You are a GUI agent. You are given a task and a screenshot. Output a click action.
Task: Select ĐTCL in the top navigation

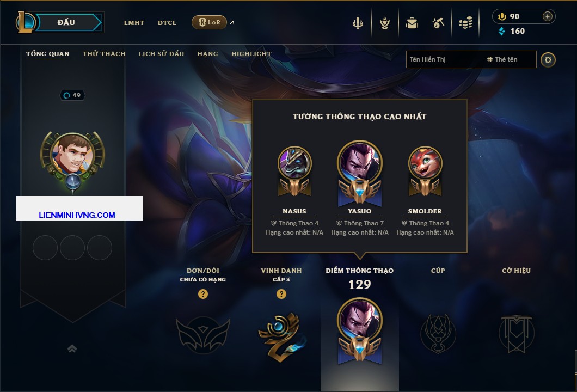(x=167, y=23)
